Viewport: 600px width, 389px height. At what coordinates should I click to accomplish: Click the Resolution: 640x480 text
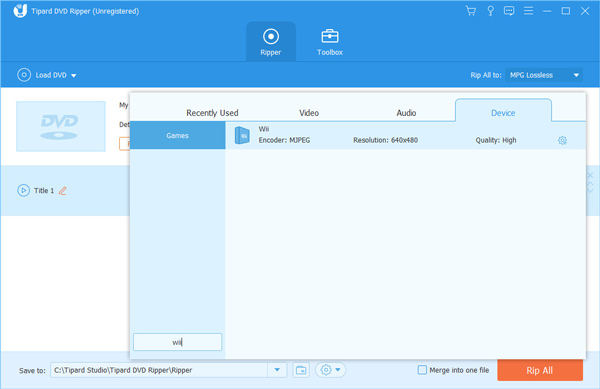[385, 140]
